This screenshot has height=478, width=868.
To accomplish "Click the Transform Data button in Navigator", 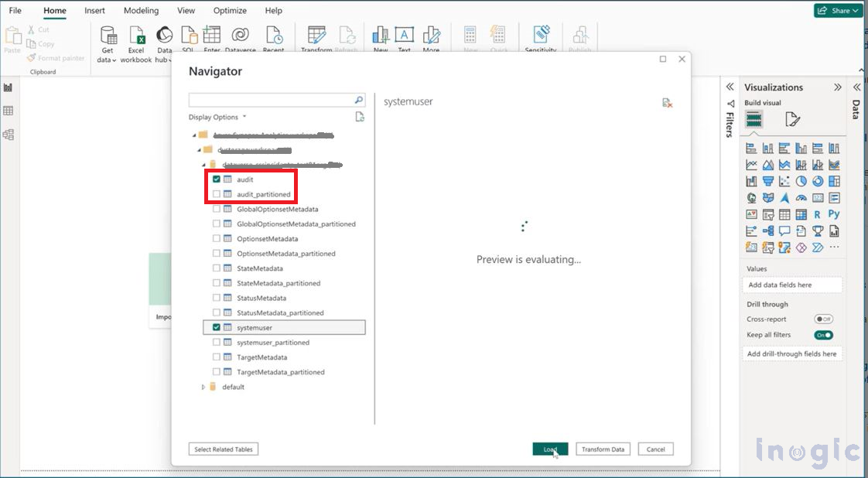I will click(603, 449).
